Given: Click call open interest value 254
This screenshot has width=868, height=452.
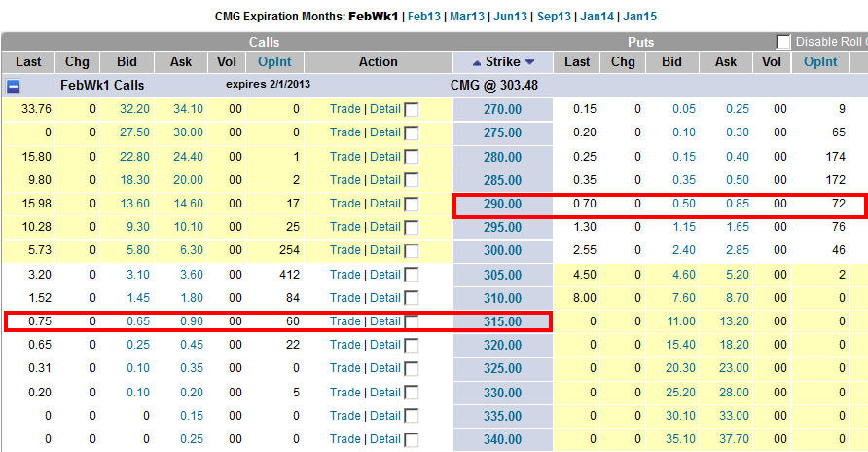Looking at the screenshot, I should pos(290,249).
